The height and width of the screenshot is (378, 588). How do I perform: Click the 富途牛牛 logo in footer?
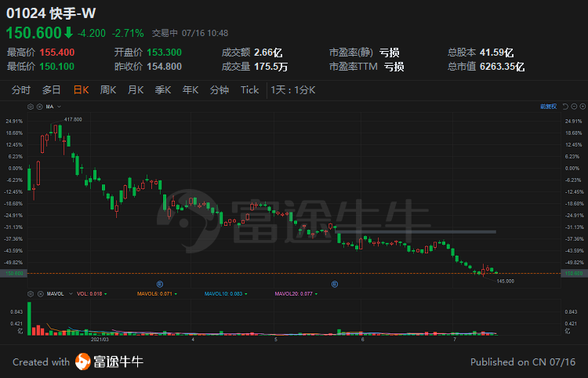[109, 362]
